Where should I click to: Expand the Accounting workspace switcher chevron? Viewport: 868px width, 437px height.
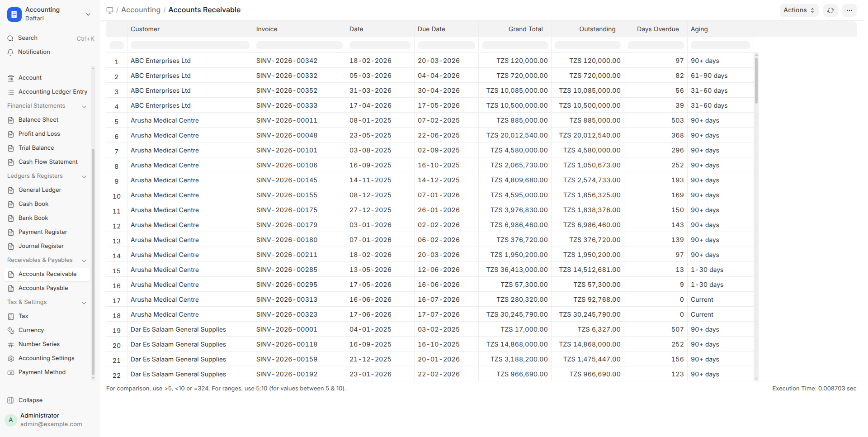pyautogui.click(x=88, y=14)
